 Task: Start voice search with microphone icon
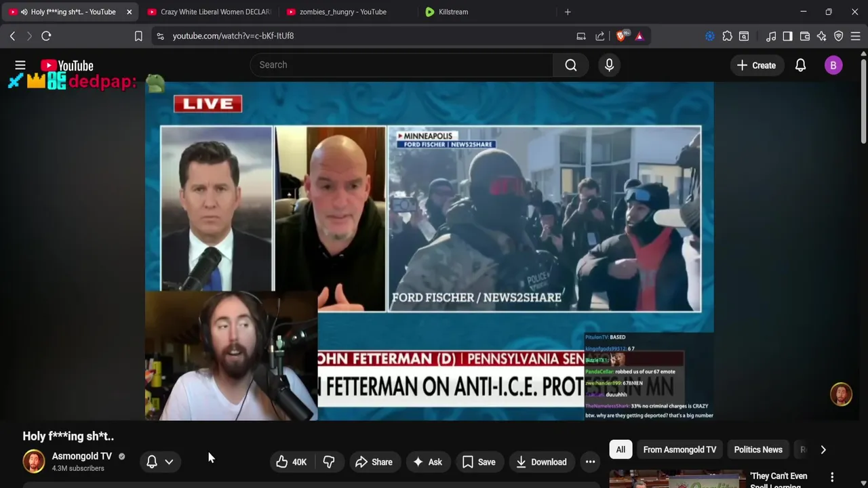click(x=609, y=65)
